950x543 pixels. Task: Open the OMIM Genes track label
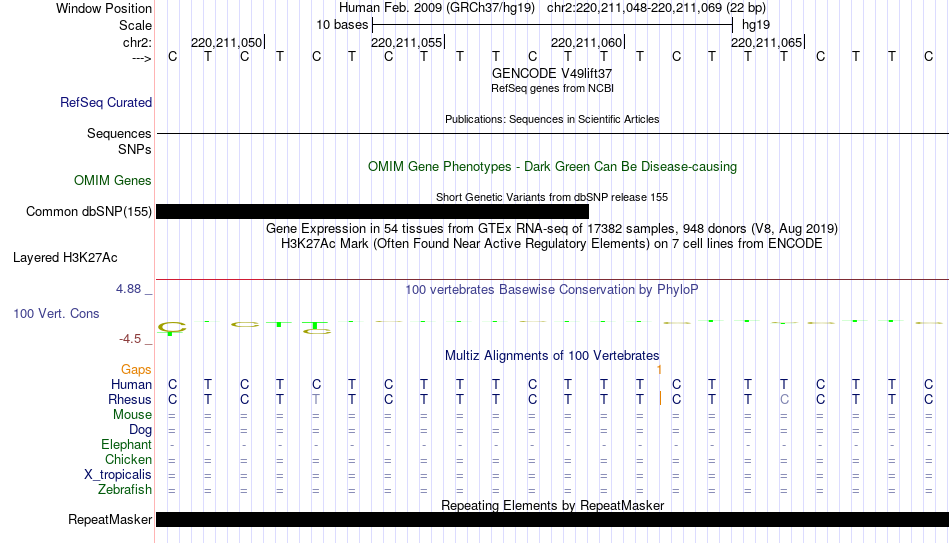coord(113,181)
